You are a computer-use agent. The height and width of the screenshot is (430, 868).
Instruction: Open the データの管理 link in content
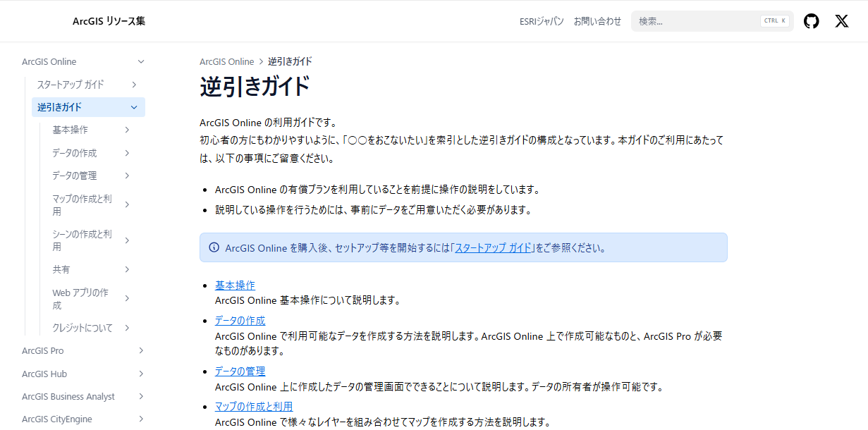click(x=240, y=371)
